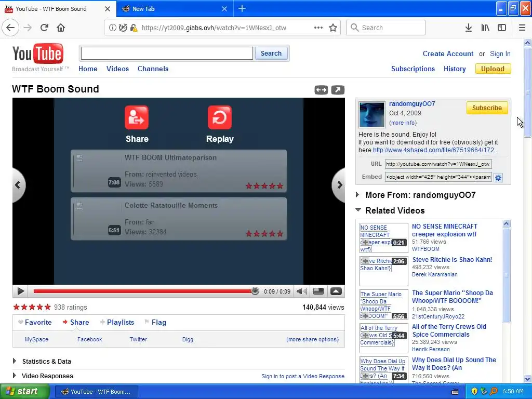Click the red Replay icon in the player

click(220, 117)
